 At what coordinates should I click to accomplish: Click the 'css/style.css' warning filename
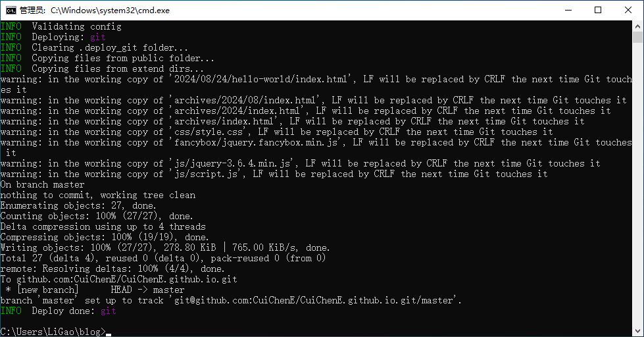[209, 132]
